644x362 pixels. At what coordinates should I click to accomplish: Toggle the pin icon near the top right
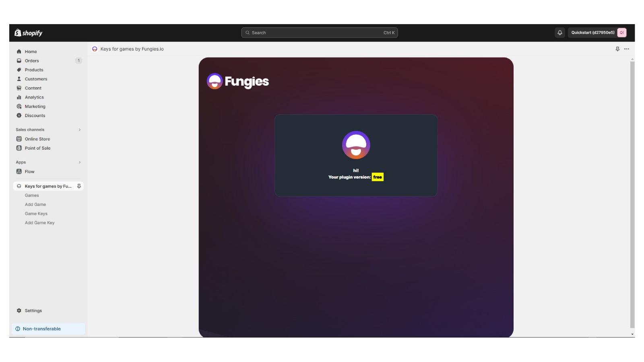point(617,49)
